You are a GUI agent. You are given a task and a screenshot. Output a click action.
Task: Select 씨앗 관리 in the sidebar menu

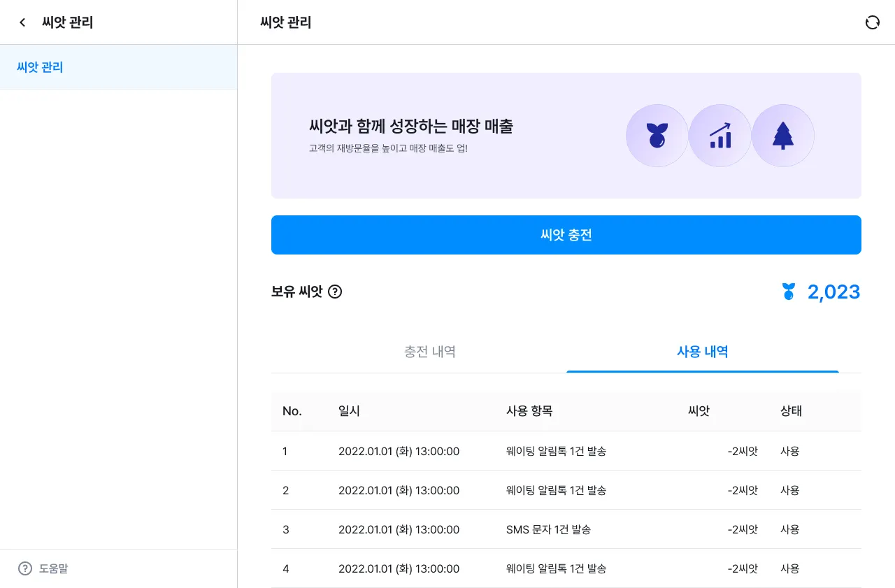41,68
